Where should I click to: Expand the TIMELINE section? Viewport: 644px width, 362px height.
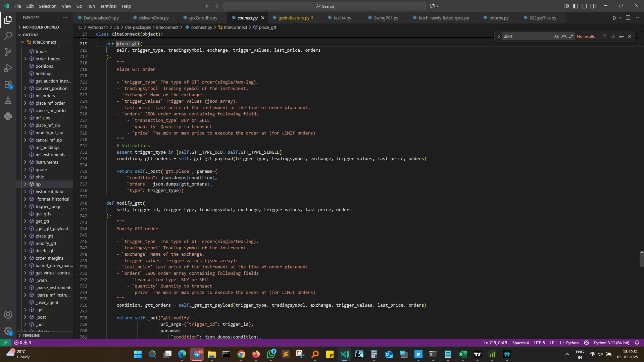pos(31,335)
